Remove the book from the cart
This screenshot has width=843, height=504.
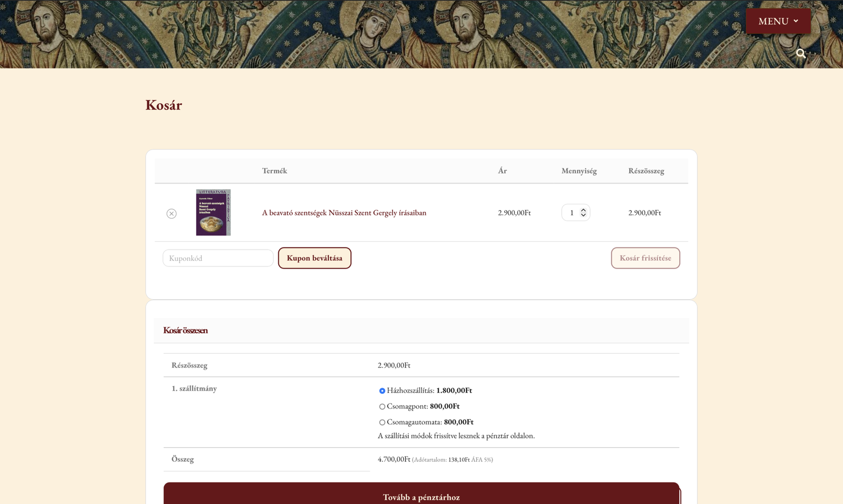pyautogui.click(x=171, y=213)
